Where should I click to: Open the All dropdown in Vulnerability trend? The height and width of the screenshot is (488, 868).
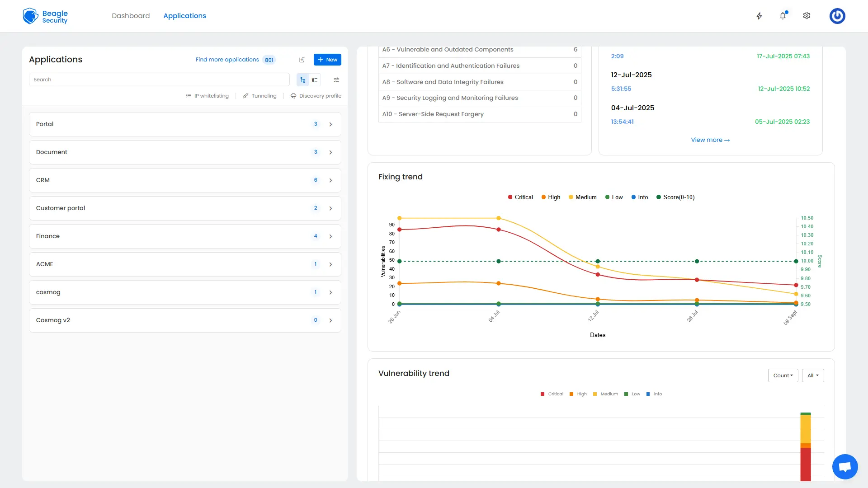click(813, 375)
